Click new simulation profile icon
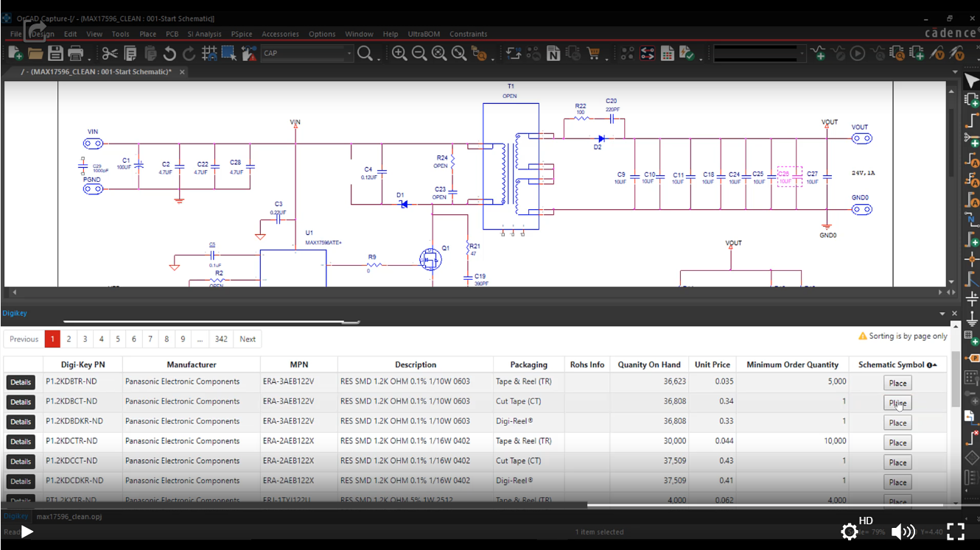Viewport: 980px width, 550px height. [818, 53]
